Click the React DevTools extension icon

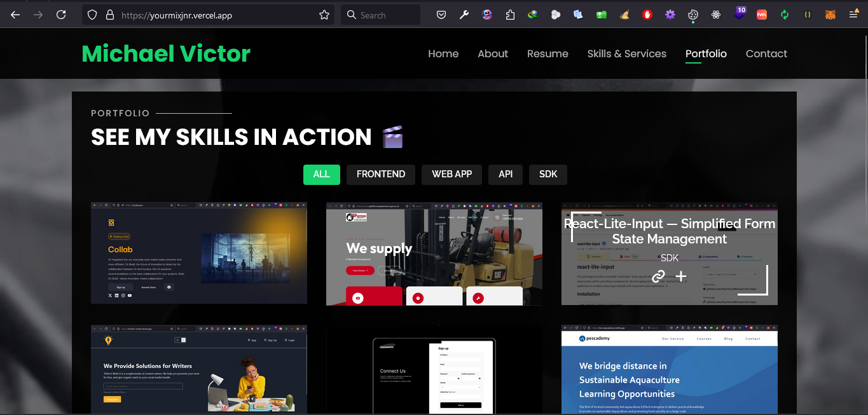(716, 15)
